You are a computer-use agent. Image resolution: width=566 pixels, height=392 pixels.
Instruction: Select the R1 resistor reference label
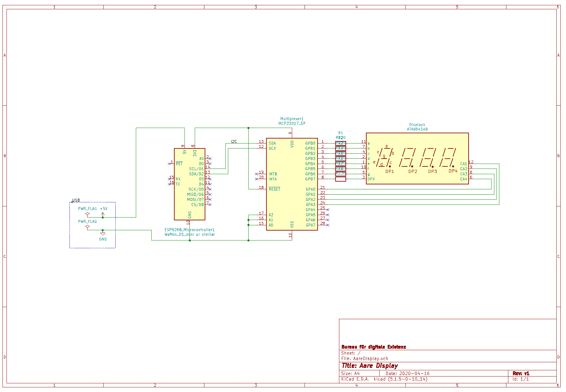pyautogui.click(x=341, y=133)
